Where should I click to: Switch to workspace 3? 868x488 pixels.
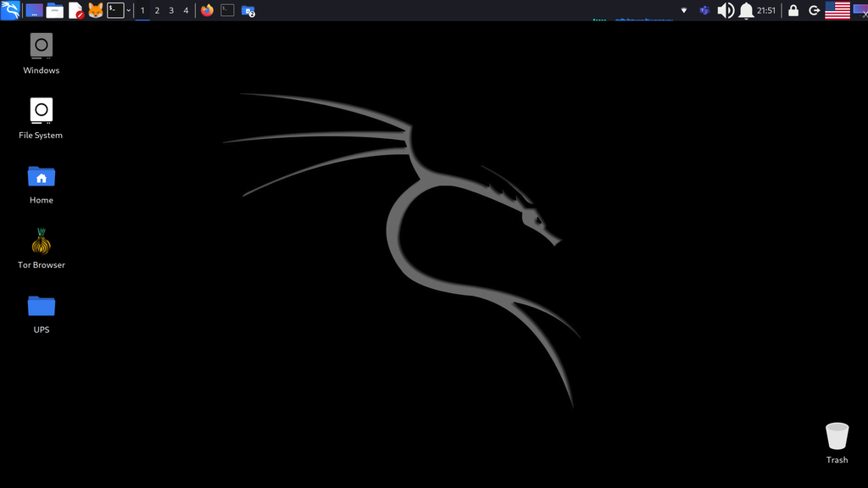(x=171, y=10)
